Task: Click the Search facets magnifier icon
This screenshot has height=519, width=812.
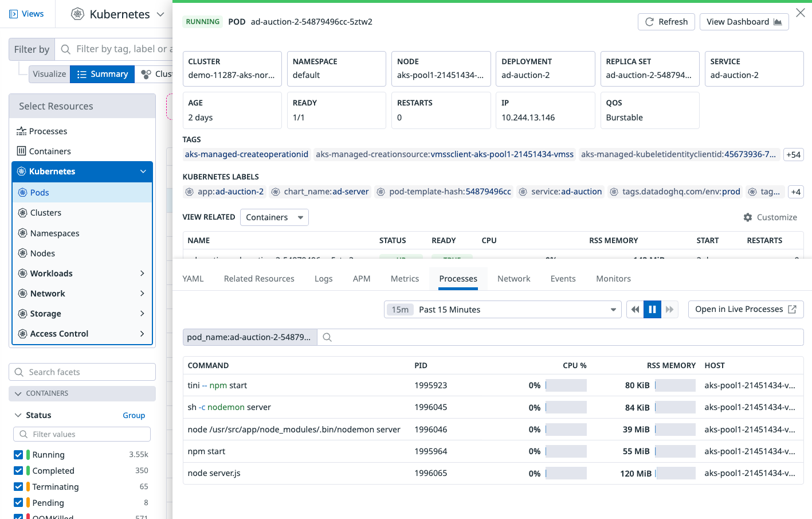Action: [x=19, y=372]
